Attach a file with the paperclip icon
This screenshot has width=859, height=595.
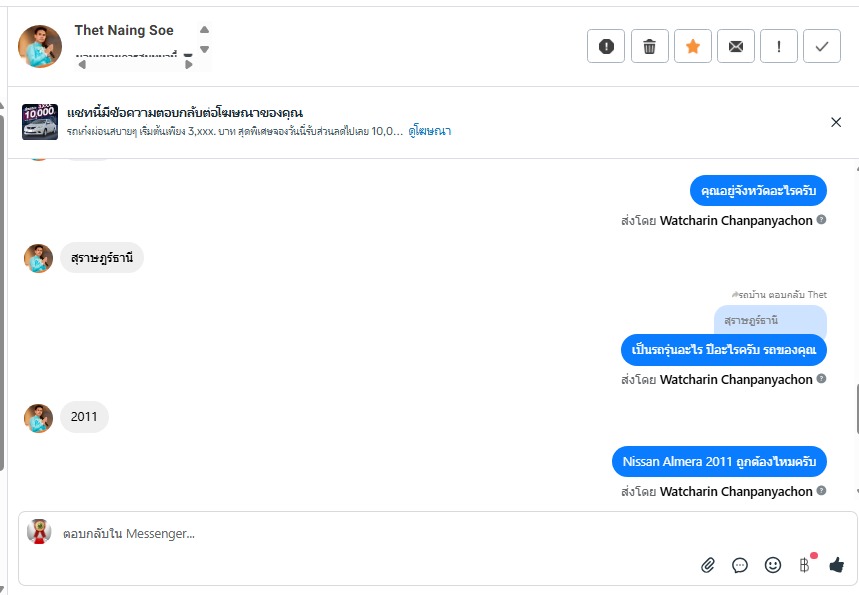pos(708,565)
